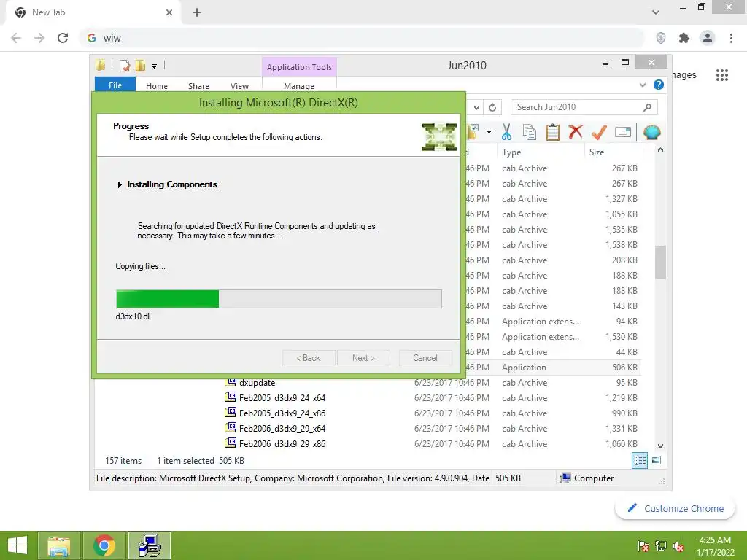Image resolution: width=747 pixels, height=560 pixels.
Task: Open the File tab in Explorer
Action: [115, 85]
